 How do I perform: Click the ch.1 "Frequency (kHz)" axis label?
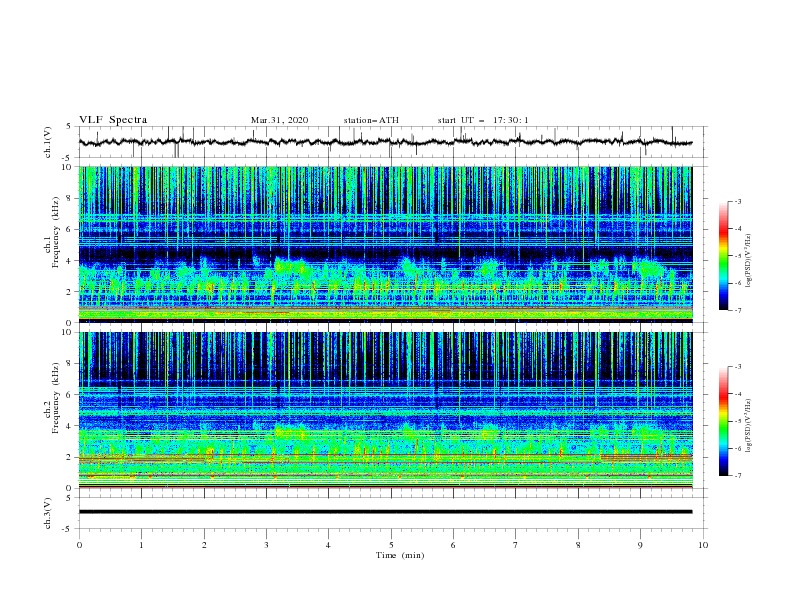coord(55,232)
